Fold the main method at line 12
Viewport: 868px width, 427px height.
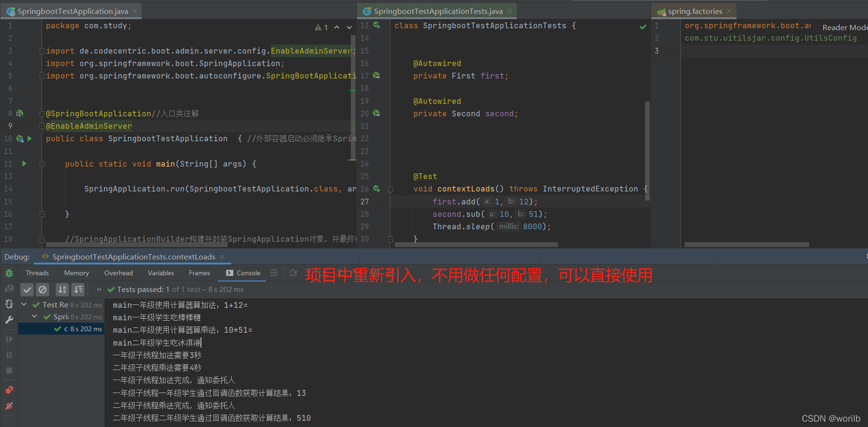click(42, 164)
